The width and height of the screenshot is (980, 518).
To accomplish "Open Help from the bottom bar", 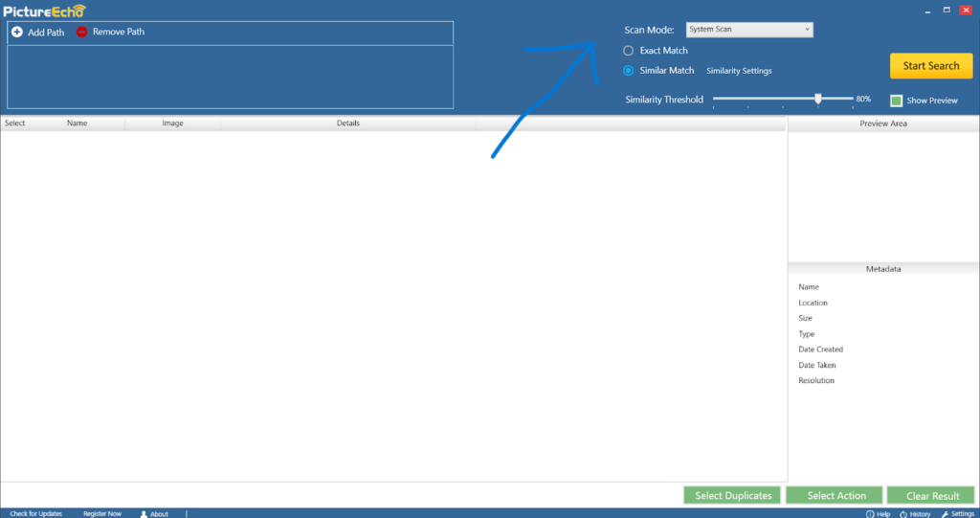I will 870,513.
